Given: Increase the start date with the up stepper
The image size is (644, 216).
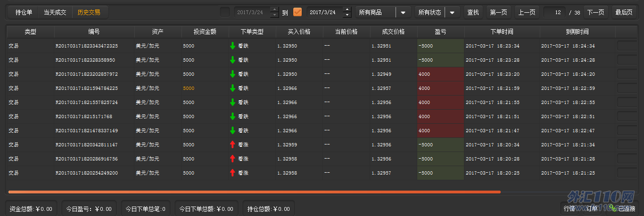Looking at the screenshot, I should click(275, 10).
